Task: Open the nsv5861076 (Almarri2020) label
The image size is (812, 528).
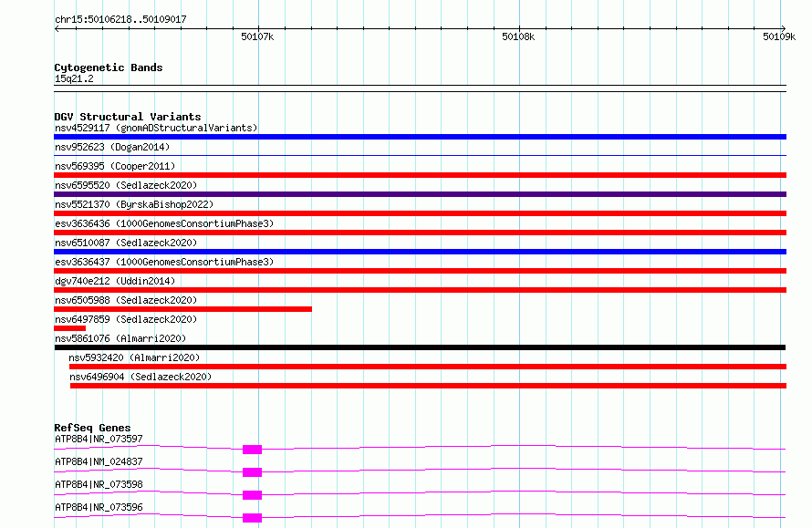Action: (120, 338)
